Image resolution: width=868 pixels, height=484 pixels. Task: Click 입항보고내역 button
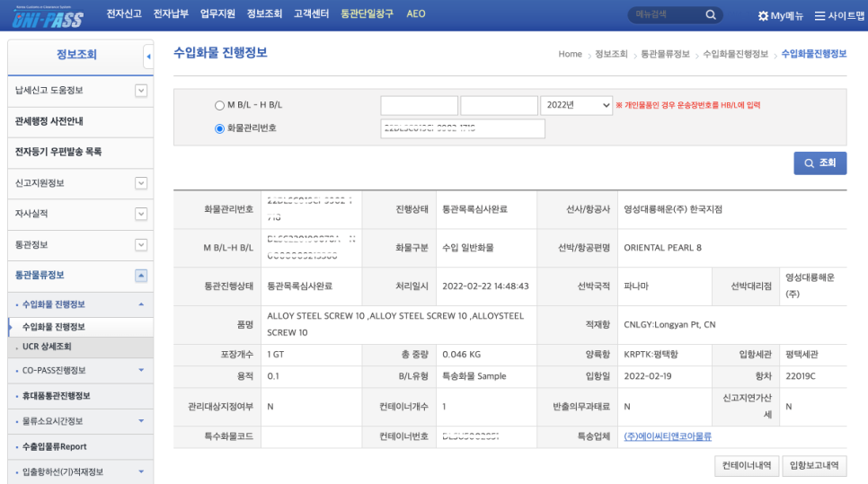(814, 466)
